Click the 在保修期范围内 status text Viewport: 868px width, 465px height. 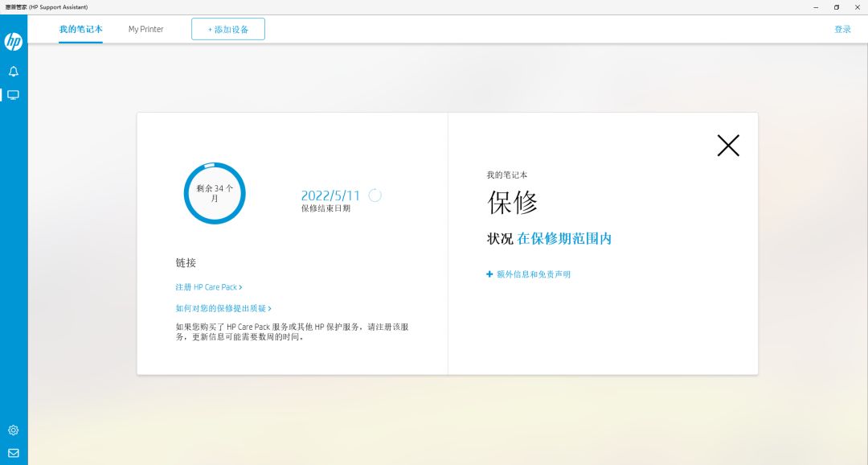pyautogui.click(x=564, y=239)
